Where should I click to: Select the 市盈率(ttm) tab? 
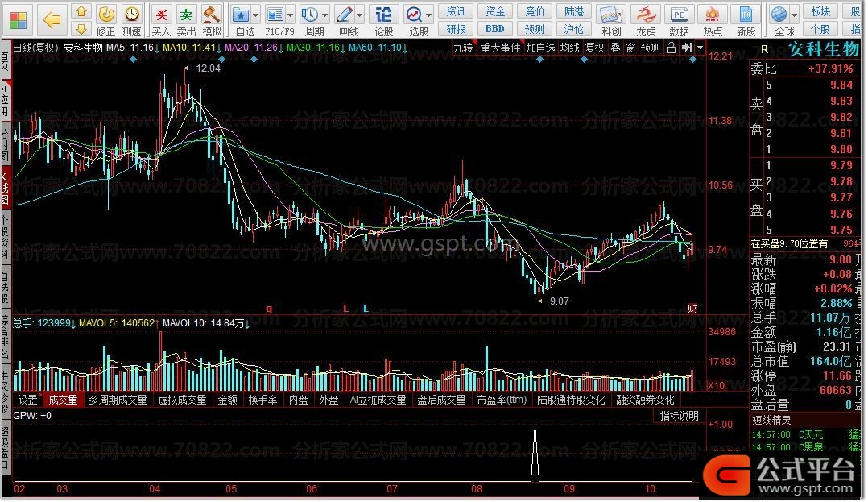(502, 400)
